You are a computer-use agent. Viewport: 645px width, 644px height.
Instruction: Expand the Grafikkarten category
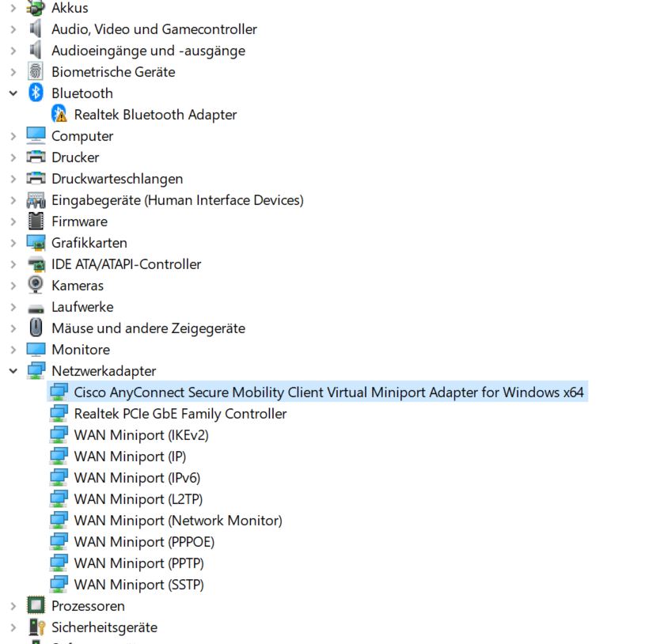pyautogui.click(x=13, y=243)
